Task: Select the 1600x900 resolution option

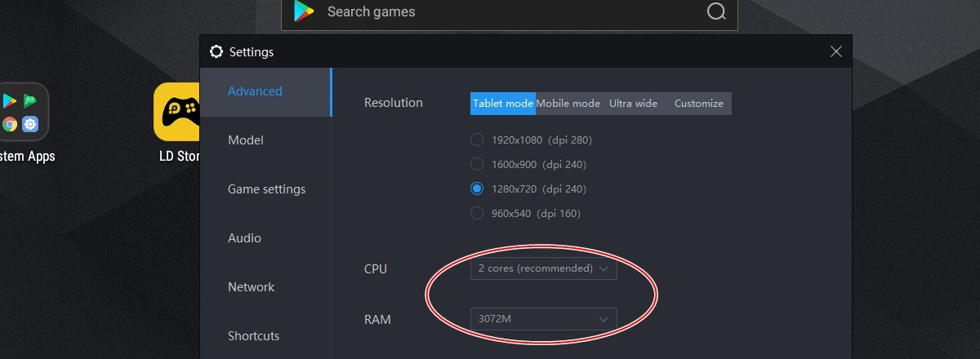Action: [477, 164]
